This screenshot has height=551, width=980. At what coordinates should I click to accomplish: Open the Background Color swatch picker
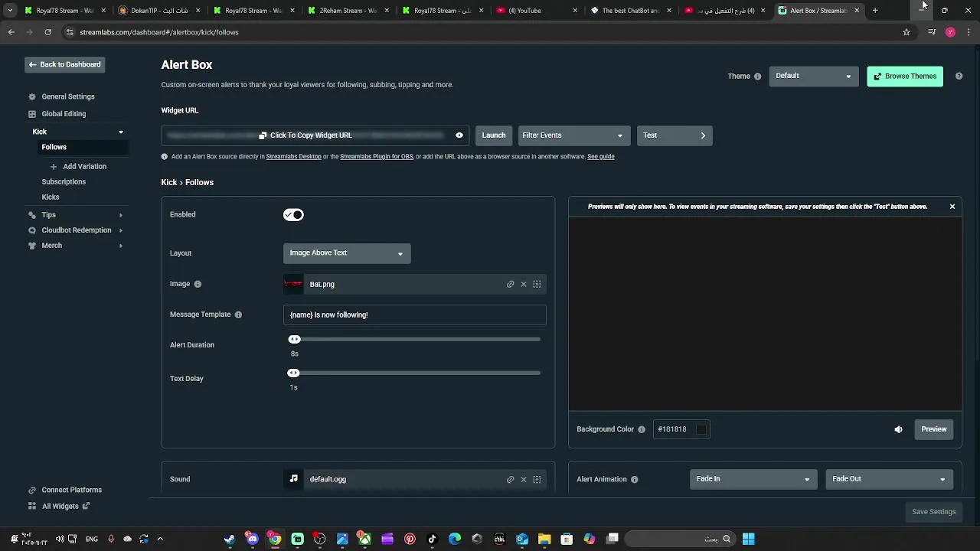(x=701, y=429)
